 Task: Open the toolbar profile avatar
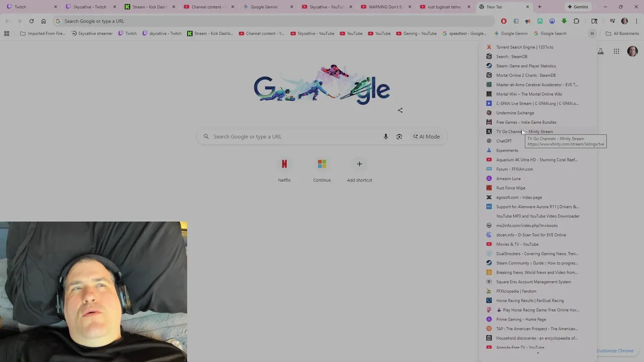624,21
